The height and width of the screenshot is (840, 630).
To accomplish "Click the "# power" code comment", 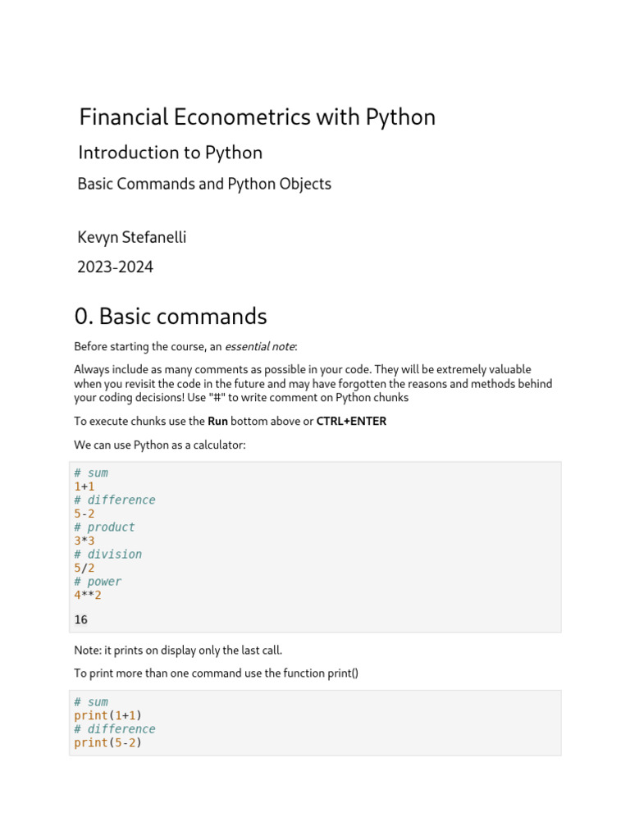I will (98, 582).
